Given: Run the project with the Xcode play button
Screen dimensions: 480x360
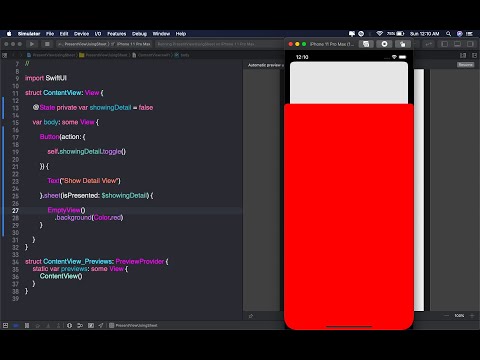Looking at the screenshot, I should [32, 44].
